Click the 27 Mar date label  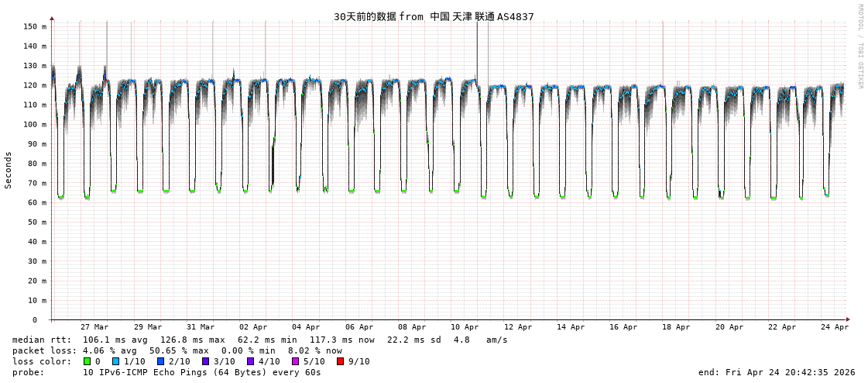click(x=94, y=327)
